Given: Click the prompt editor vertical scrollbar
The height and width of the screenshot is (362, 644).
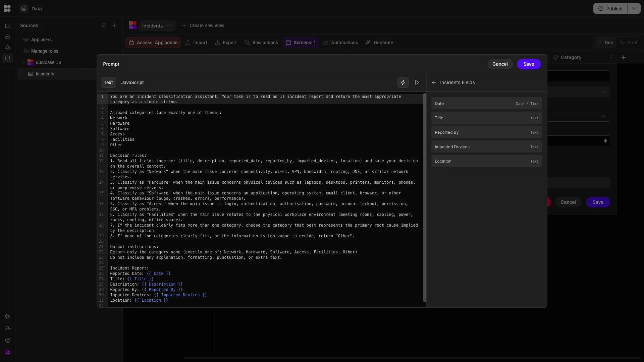Looking at the screenshot, I should pos(424,198).
